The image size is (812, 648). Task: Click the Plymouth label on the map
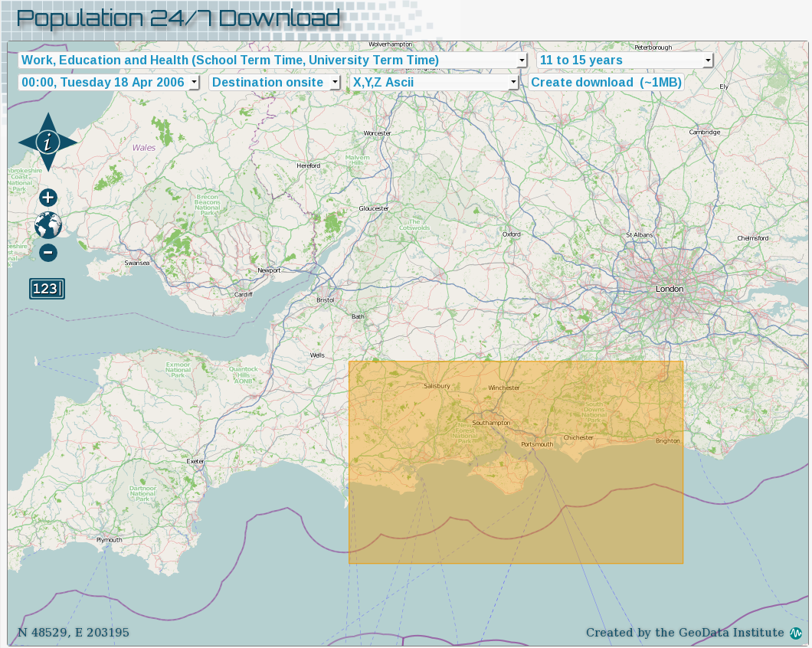(110, 540)
